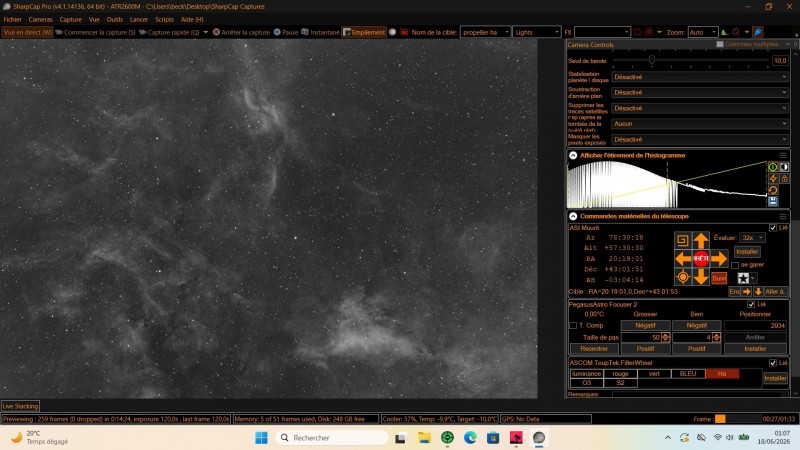
Task: Save histogram settings with the floppy icon
Action: (773, 202)
